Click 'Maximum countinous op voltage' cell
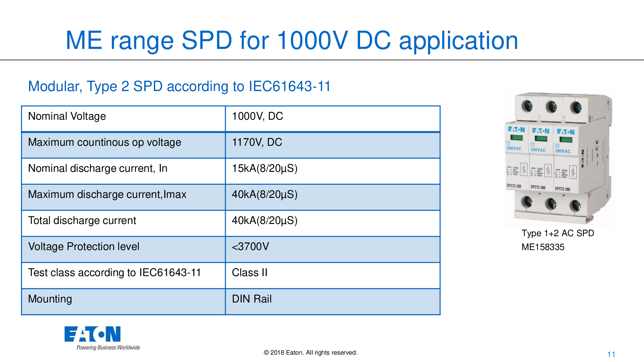This screenshot has height=362, width=644. [x=123, y=145]
